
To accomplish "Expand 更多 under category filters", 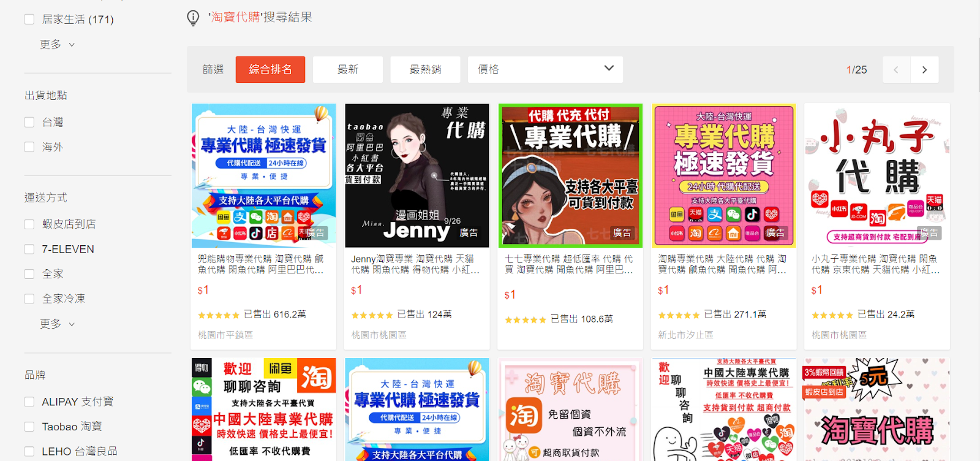I will coord(58,44).
